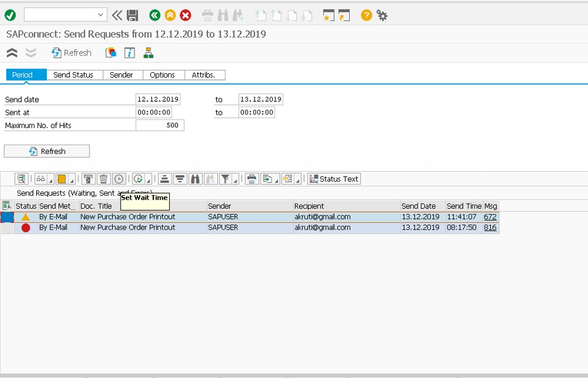Click the Set Filter funnel icon
This screenshot has height=378, width=588.
click(x=225, y=179)
